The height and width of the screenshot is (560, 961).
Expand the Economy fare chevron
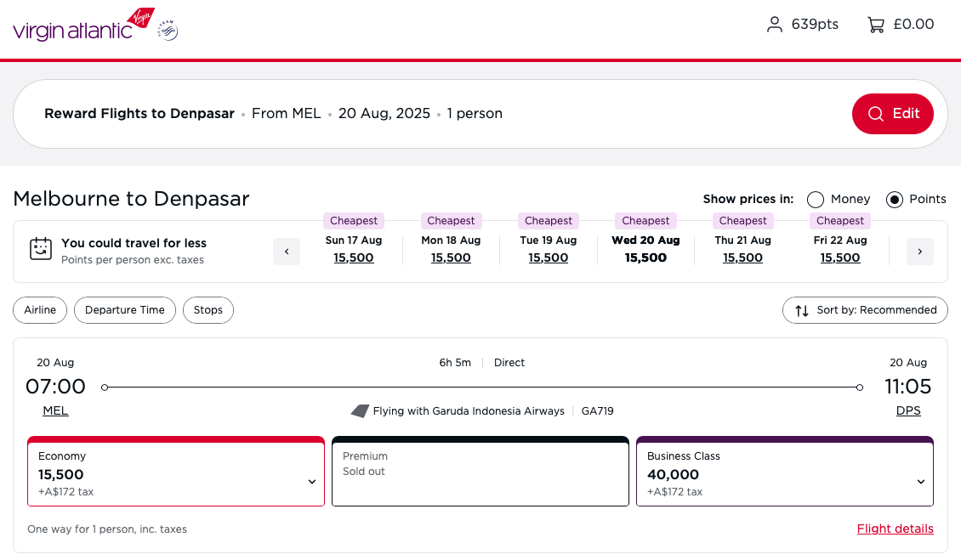tap(312, 482)
